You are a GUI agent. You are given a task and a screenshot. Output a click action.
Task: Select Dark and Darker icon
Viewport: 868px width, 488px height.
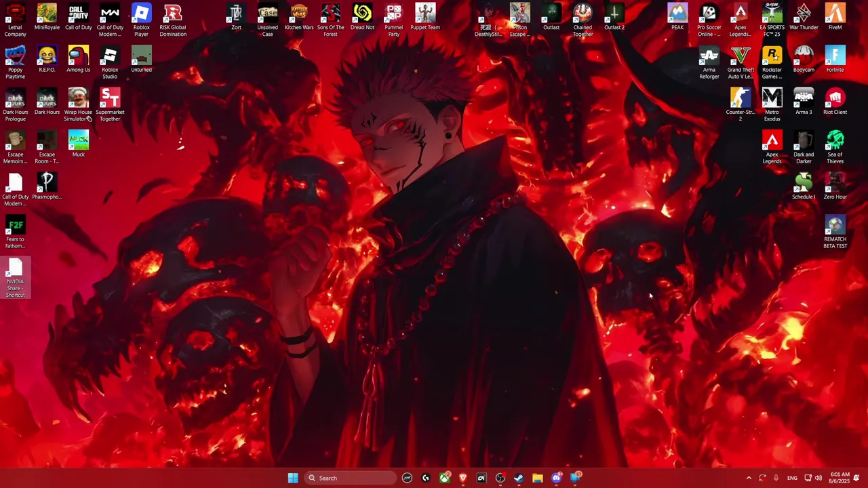coord(804,147)
